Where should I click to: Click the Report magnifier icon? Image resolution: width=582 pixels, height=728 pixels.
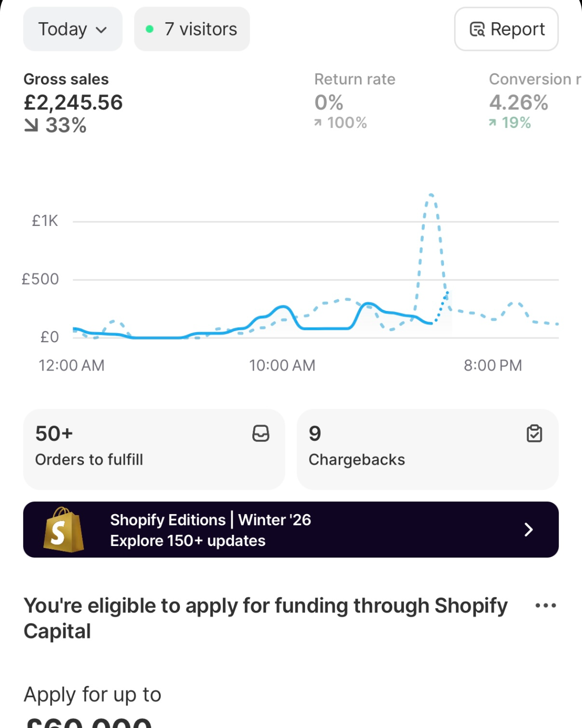pyautogui.click(x=477, y=30)
